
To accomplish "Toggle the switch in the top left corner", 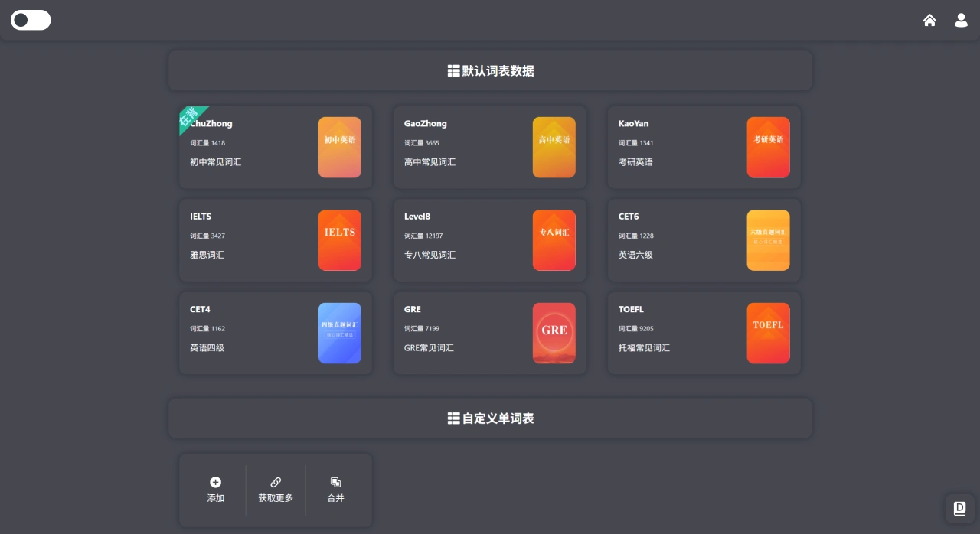I will [x=31, y=20].
